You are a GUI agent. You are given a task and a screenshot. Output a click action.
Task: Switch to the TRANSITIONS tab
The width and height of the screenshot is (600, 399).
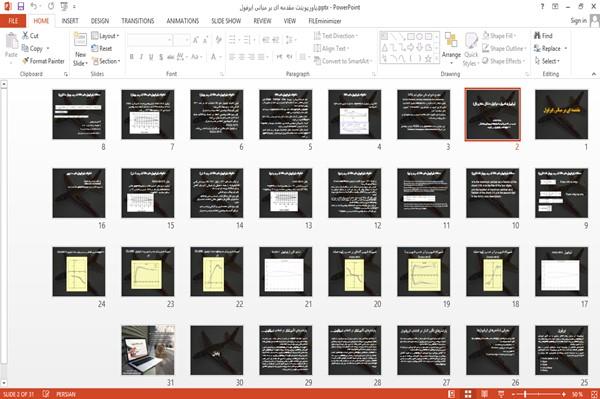(x=138, y=21)
